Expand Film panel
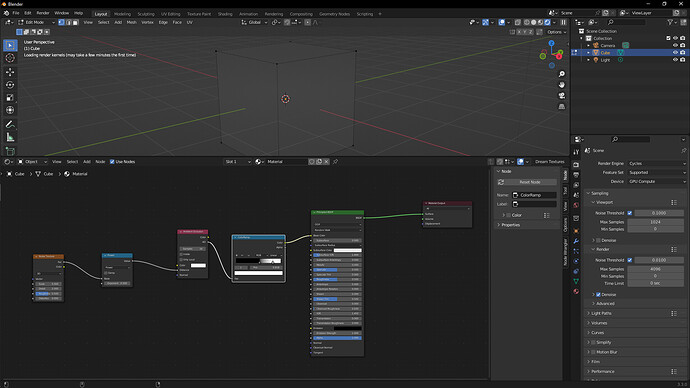Viewport: 690px width, 388px height. (595, 362)
